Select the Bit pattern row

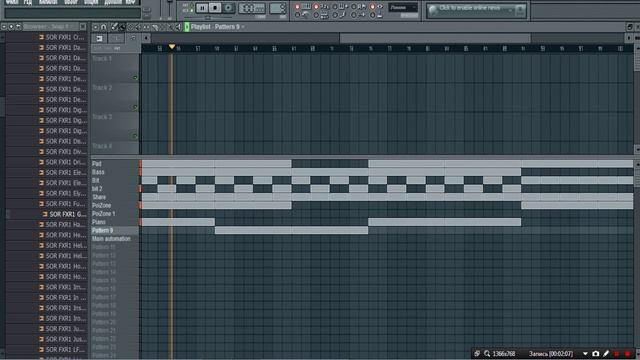pyautogui.click(x=115, y=180)
